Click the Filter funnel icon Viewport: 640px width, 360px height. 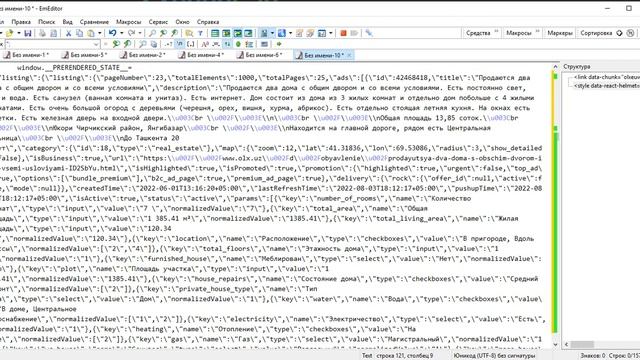[x=200, y=33]
